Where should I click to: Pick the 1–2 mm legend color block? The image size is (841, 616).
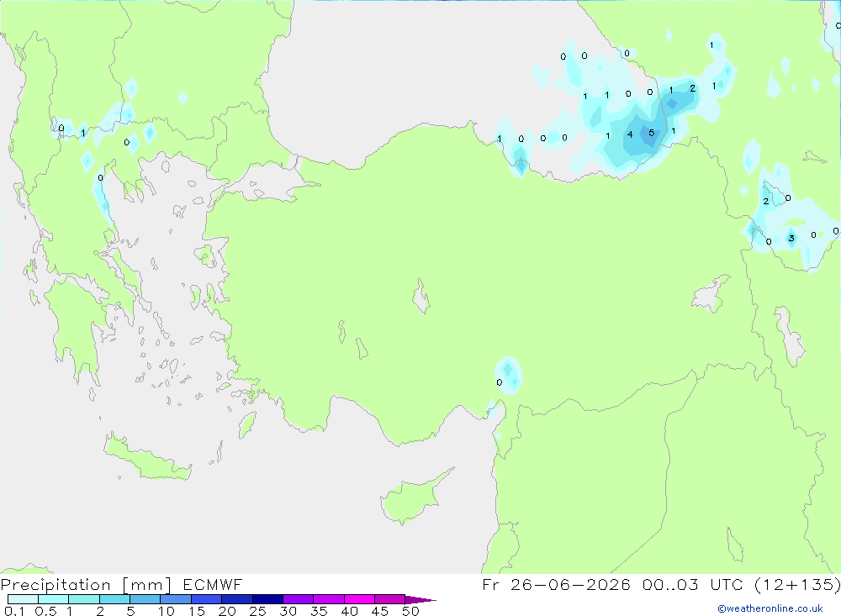click(x=83, y=599)
